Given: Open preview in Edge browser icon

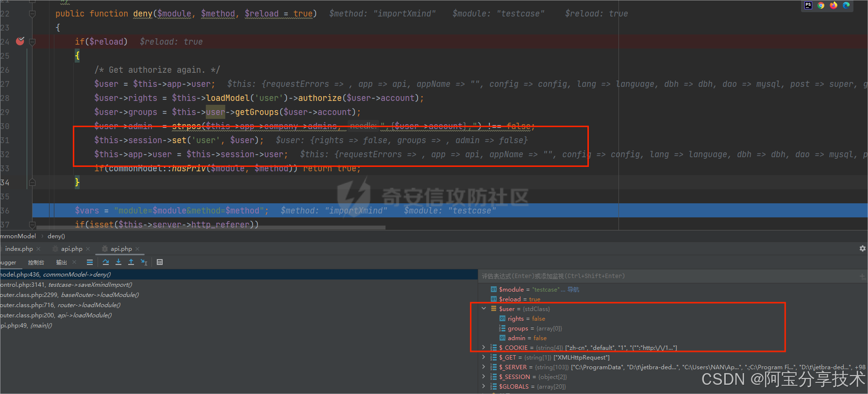Looking at the screenshot, I should 846,5.
